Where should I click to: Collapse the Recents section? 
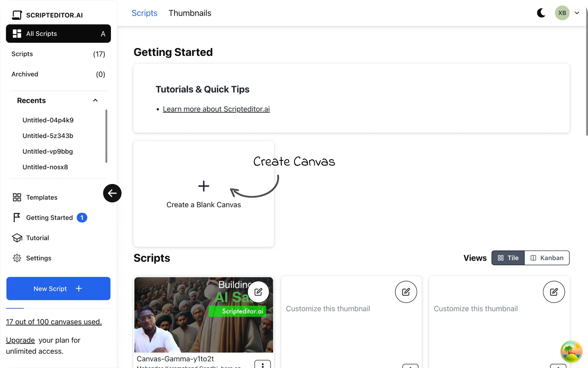pos(95,101)
